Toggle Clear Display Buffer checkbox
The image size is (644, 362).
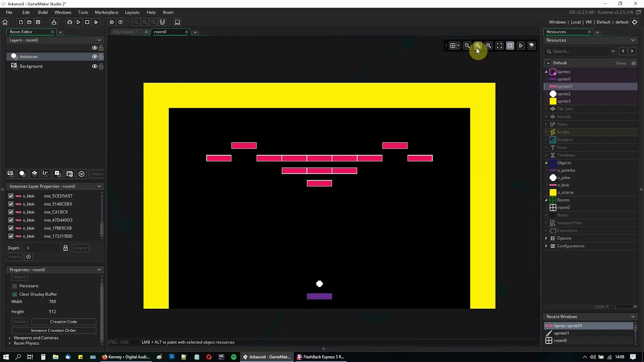[x=15, y=294]
